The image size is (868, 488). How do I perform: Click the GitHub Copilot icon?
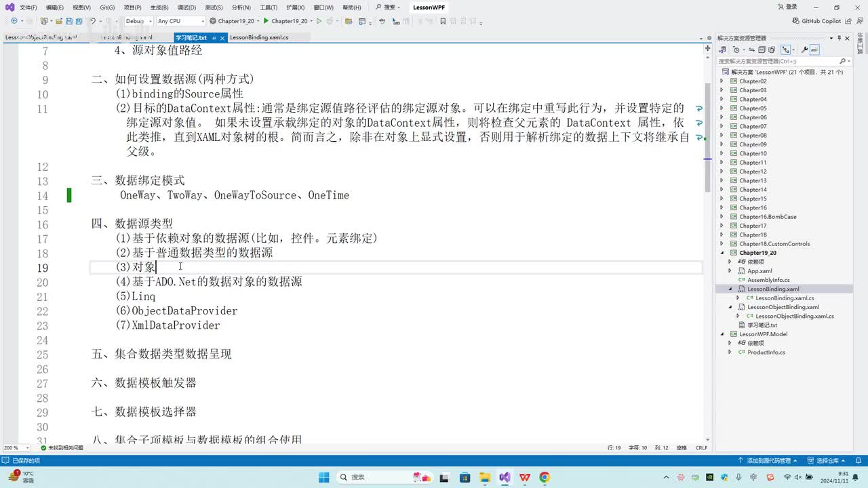(795, 21)
